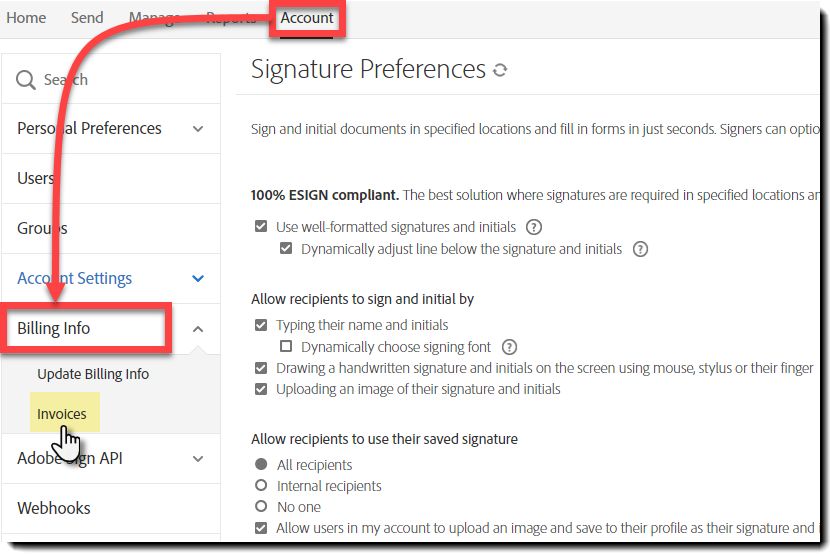This screenshot has width=830, height=554.
Task: Open the Invoices link
Action: click(x=62, y=414)
